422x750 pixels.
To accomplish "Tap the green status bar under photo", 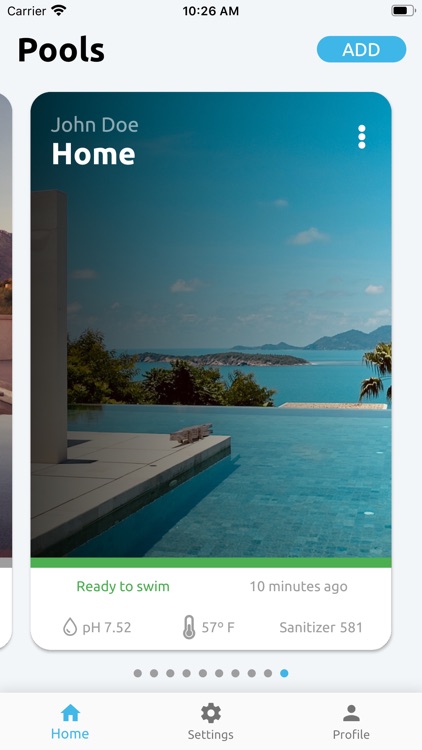I will (x=211, y=562).
